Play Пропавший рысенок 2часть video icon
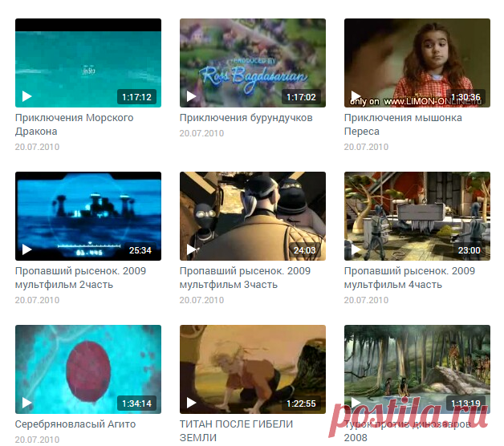 [x=27, y=249]
